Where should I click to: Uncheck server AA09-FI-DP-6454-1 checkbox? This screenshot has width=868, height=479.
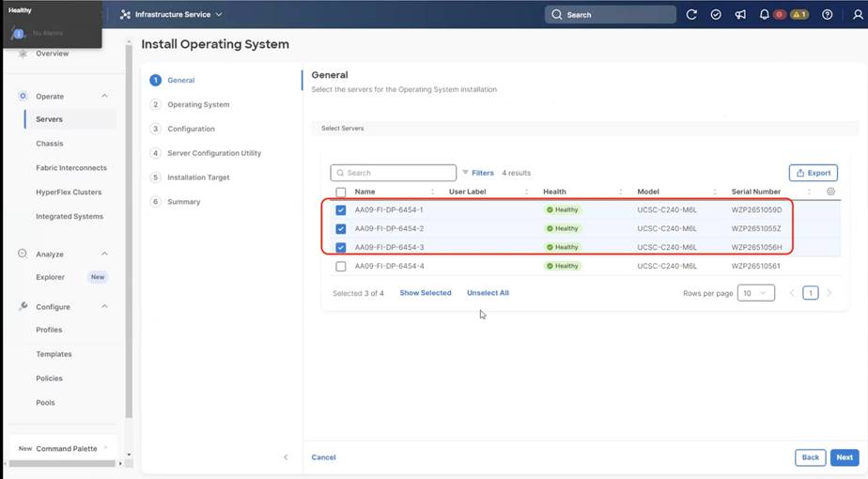pos(341,209)
